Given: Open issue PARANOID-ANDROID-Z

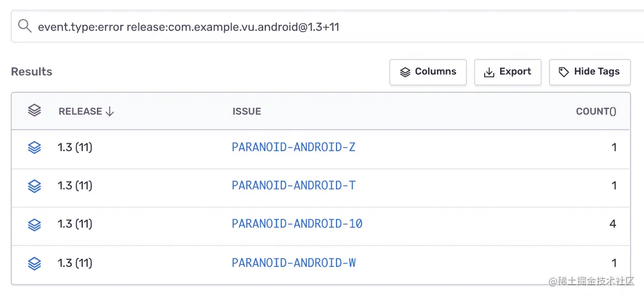Looking at the screenshot, I should coord(294,147).
